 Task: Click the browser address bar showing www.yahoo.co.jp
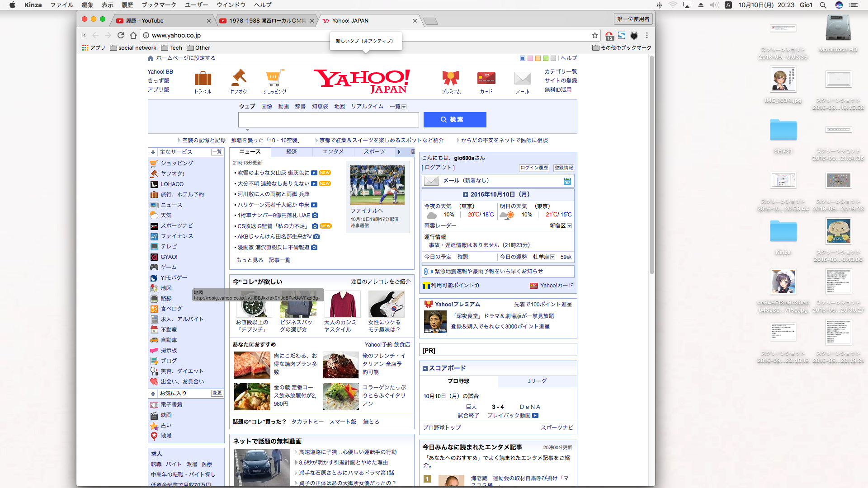point(366,35)
